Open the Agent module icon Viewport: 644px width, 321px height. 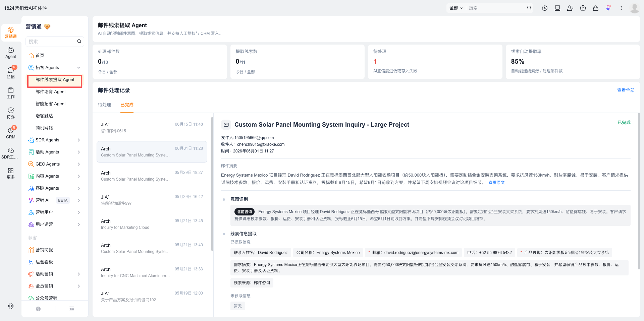pyautogui.click(x=11, y=53)
